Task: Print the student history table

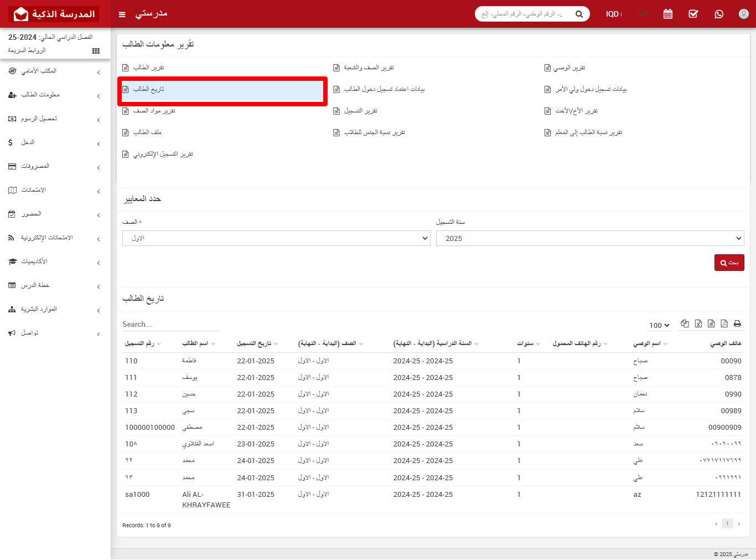Action: click(737, 324)
